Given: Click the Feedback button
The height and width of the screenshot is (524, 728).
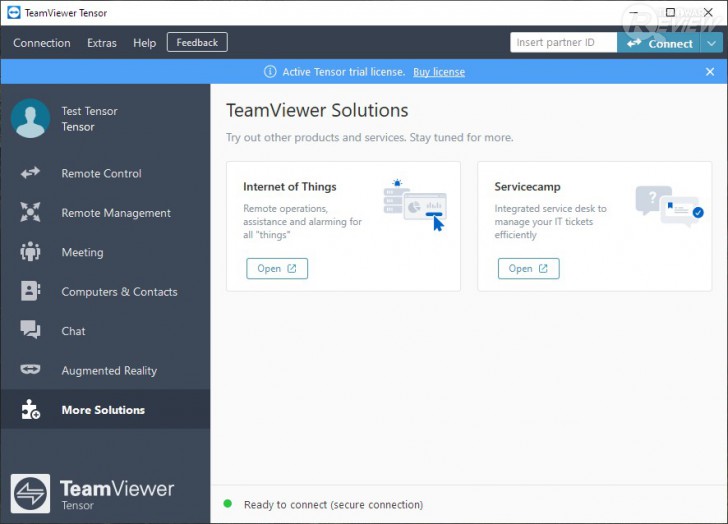Looking at the screenshot, I should click(x=197, y=42).
